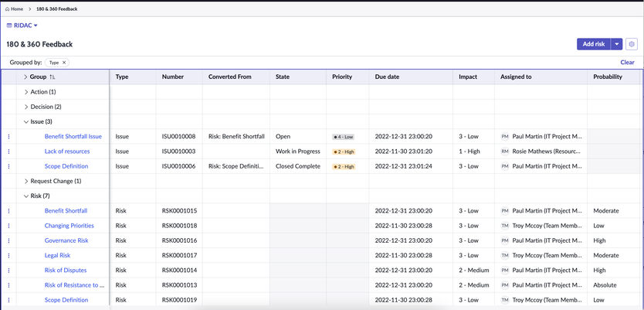Screen dimensions: 644x310
Task: Open row menu for risk RSK0001019
Action: coord(8,300)
